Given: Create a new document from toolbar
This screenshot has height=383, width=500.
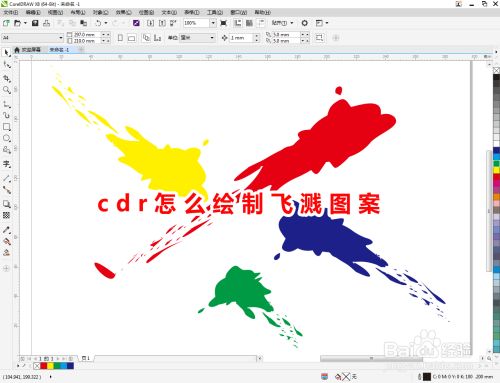Looking at the screenshot, I should (6, 23).
